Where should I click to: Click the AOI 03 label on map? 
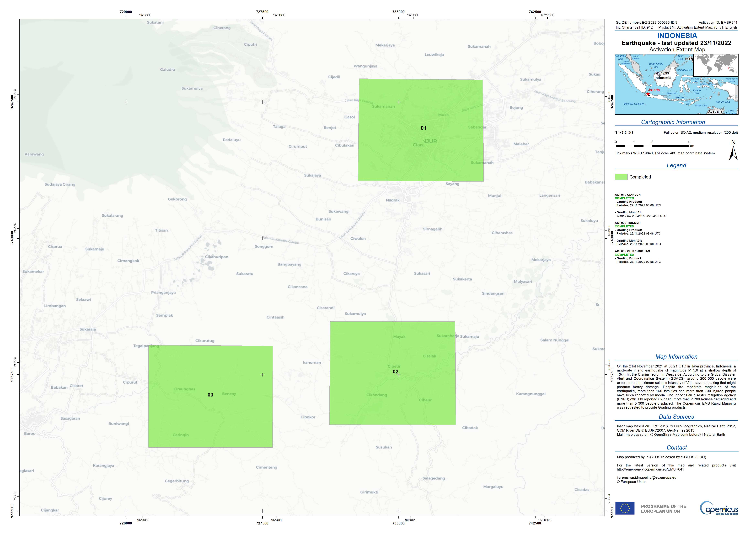point(210,394)
